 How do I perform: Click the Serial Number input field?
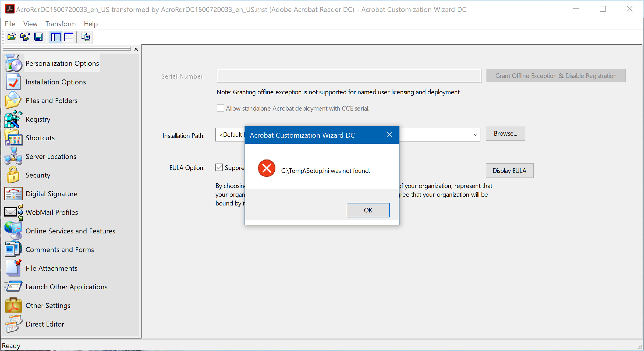[348, 76]
